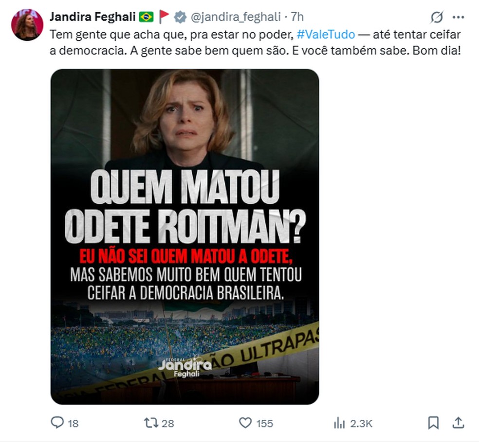Open the Odete Roitman image
479x448 pixels.
(184, 236)
